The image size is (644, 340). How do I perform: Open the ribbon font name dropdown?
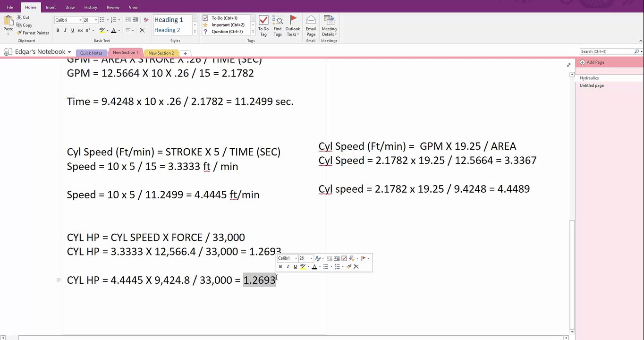click(80, 20)
